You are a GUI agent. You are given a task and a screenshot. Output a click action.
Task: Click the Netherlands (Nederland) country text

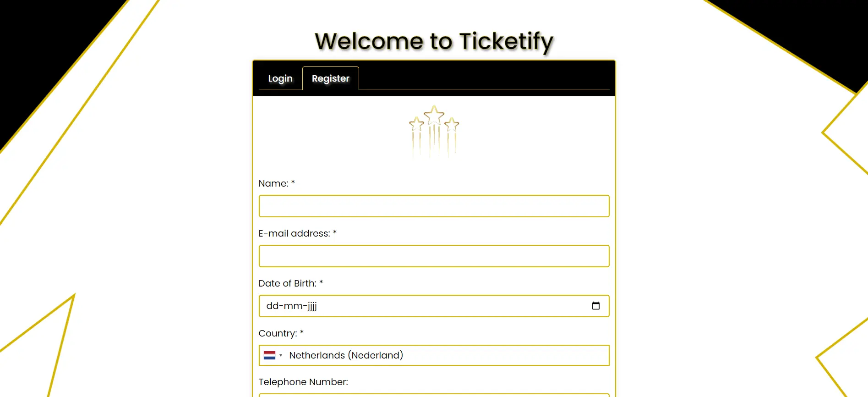346,355
